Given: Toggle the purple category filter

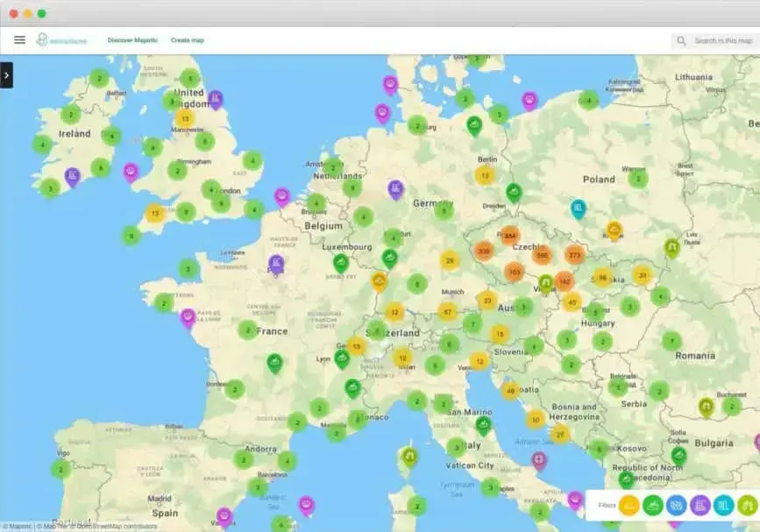Looking at the screenshot, I should 700,506.
